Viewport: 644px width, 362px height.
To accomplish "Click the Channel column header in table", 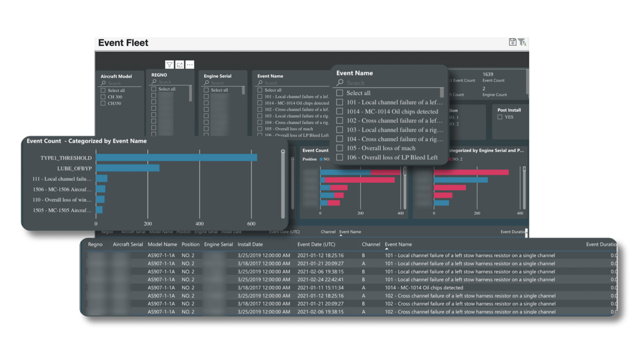I will (371, 245).
